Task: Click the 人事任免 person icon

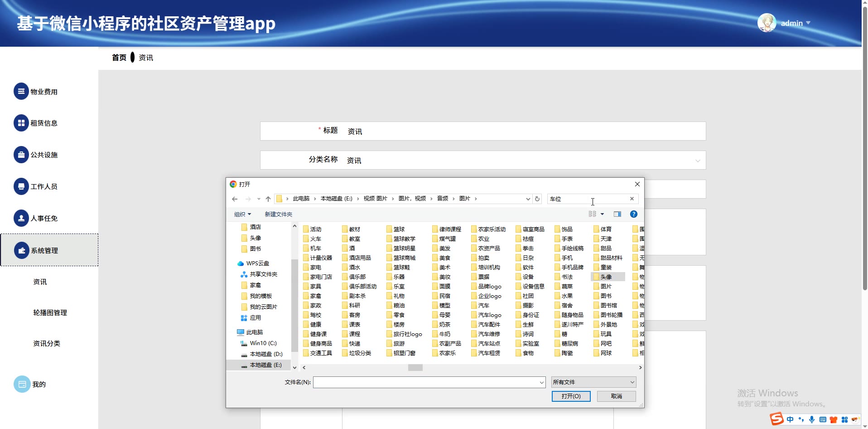Action: [21, 218]
